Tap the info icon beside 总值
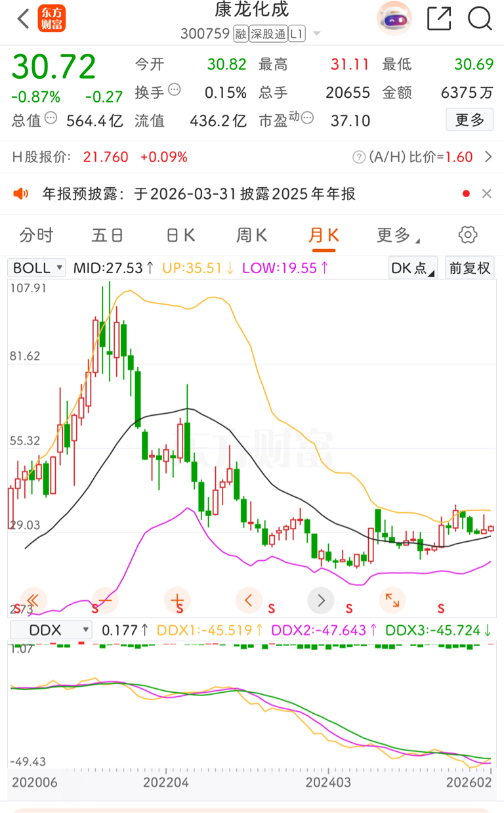The height and width of the screenshot is (813, 504). (51, 118)
